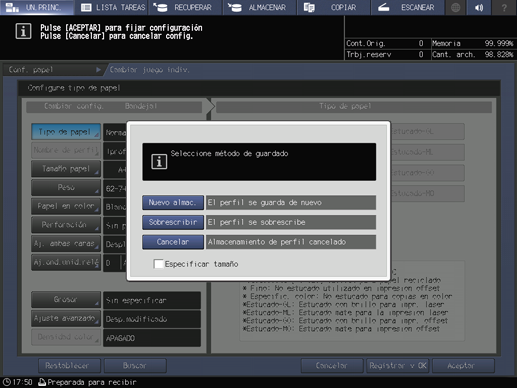
Task: Click the Restablecer button
Action: coord(69,366)
